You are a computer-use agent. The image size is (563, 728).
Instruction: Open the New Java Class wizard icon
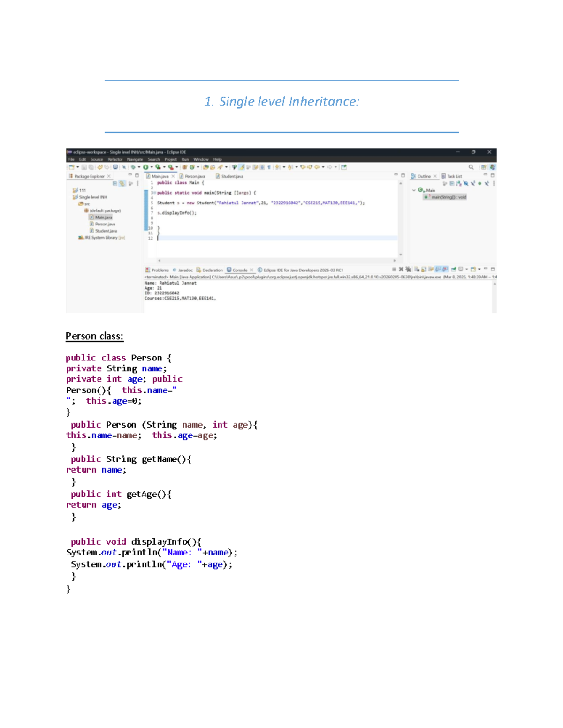point(192,167)
